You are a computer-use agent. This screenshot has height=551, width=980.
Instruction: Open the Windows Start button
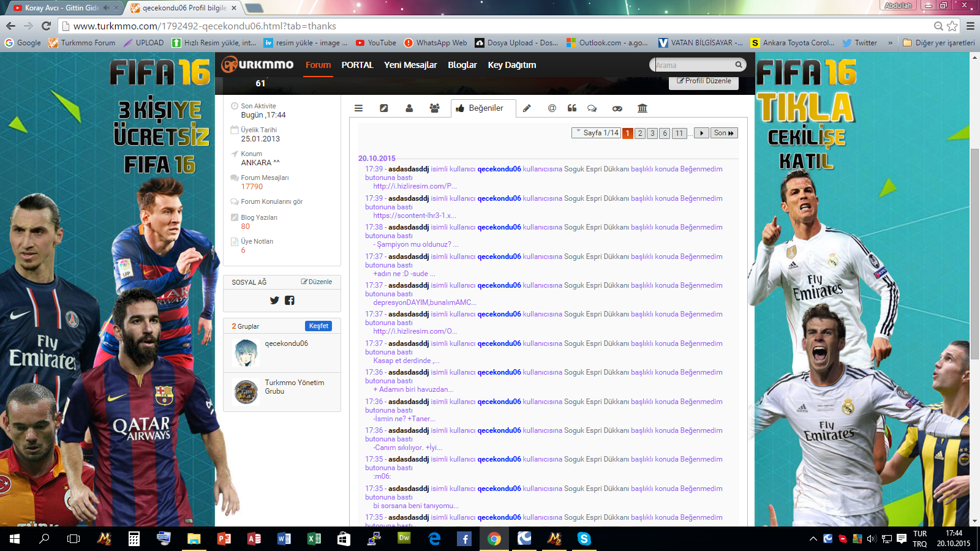(x=15, y=539)
